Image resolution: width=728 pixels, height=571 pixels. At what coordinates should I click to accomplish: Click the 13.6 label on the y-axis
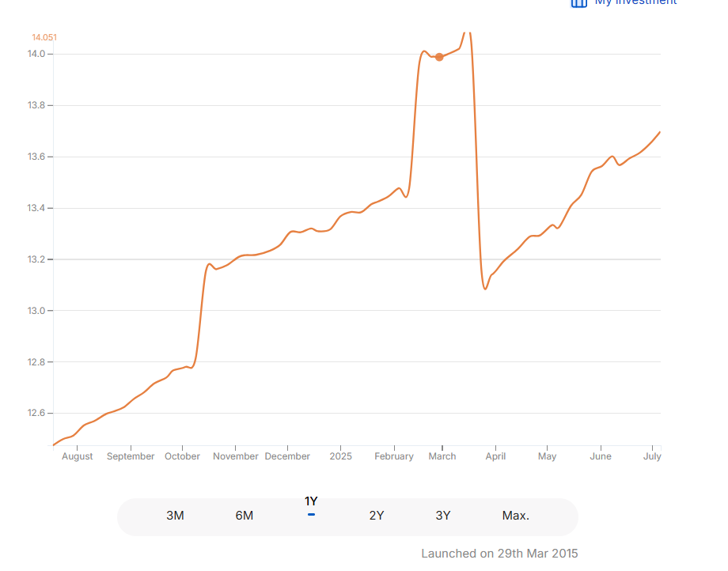coord(36,157)
